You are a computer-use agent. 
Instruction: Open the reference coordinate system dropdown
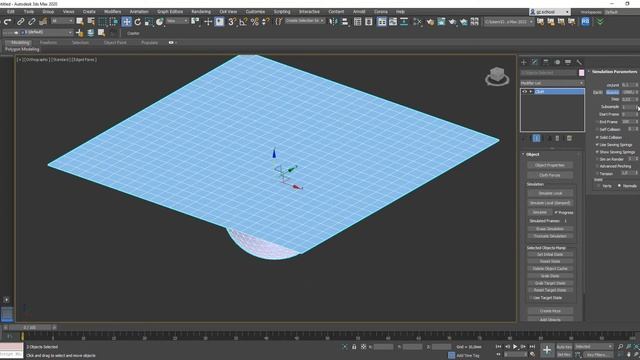177,21
